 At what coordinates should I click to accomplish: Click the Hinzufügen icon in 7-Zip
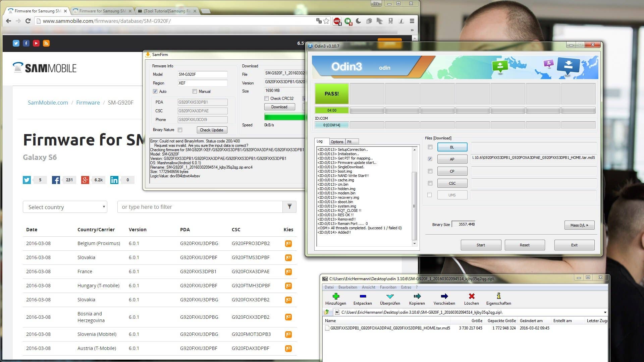click(x=336, y=298)
